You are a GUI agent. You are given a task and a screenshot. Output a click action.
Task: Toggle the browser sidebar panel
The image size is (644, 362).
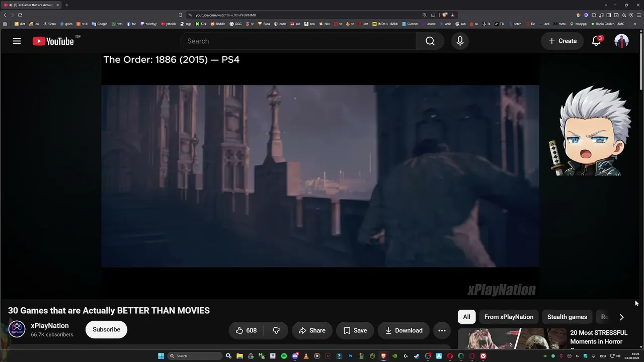[x=609, y=15]
